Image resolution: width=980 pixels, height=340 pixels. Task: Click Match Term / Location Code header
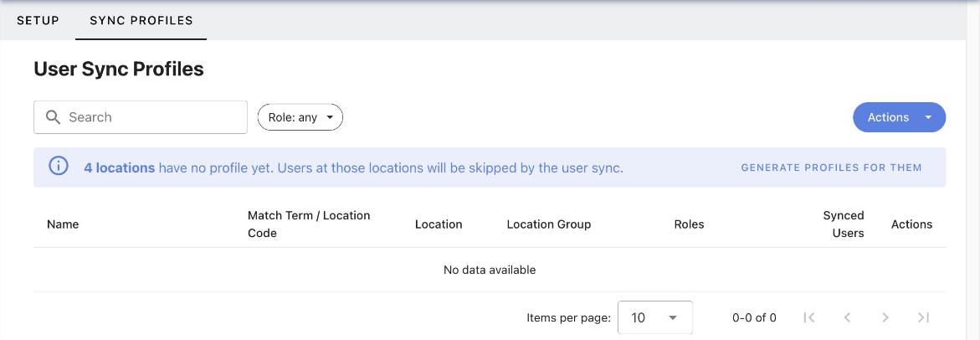[309, 224]
